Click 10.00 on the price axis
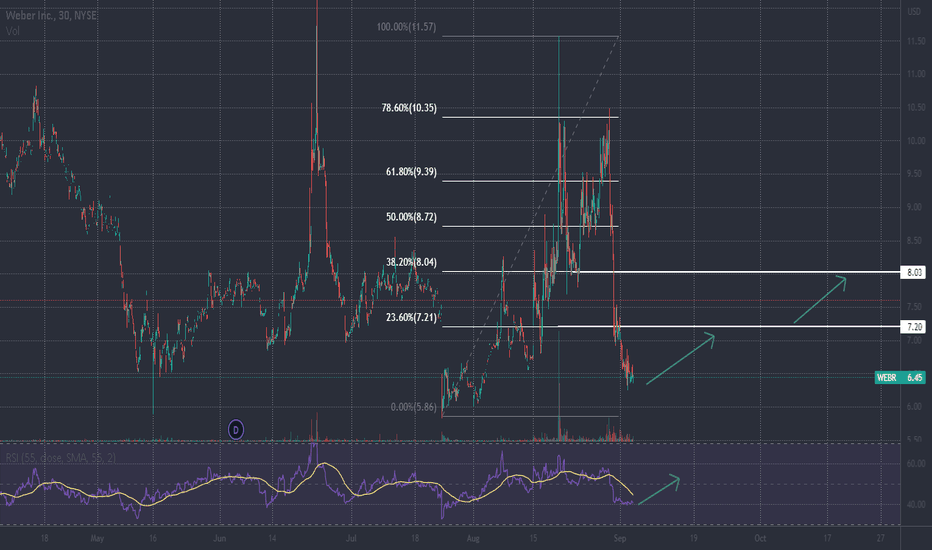 915,141
